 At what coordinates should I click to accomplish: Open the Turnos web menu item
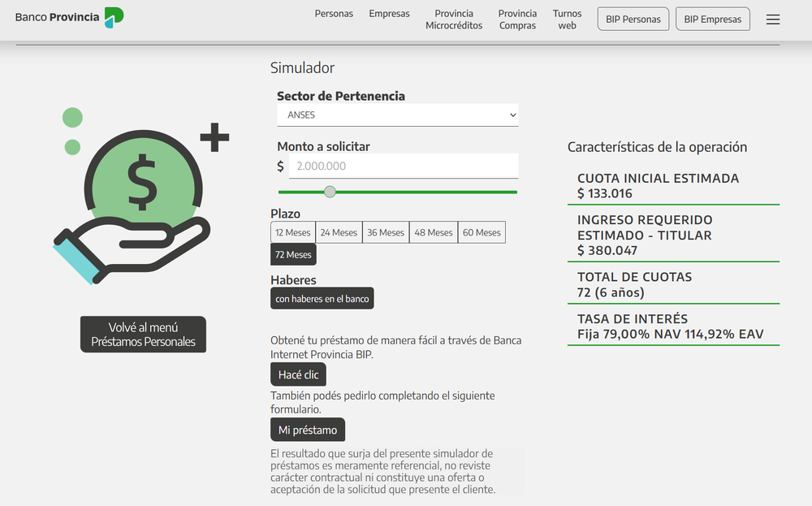coord(567,19)
